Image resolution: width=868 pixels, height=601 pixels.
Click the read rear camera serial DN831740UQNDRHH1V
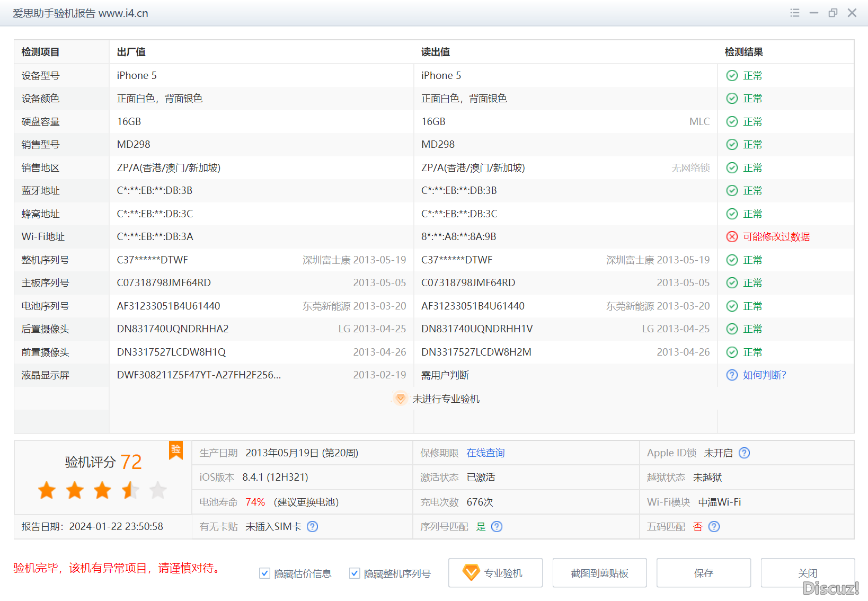(477, 329)
